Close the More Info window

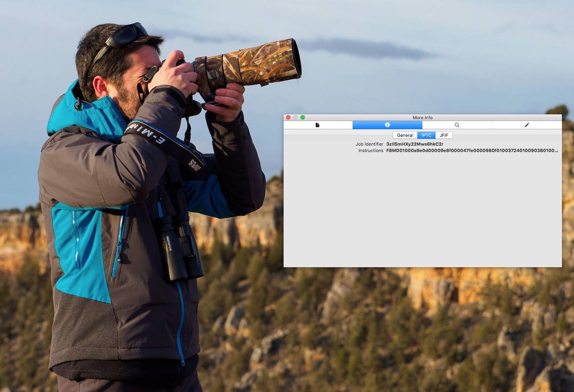288,118
